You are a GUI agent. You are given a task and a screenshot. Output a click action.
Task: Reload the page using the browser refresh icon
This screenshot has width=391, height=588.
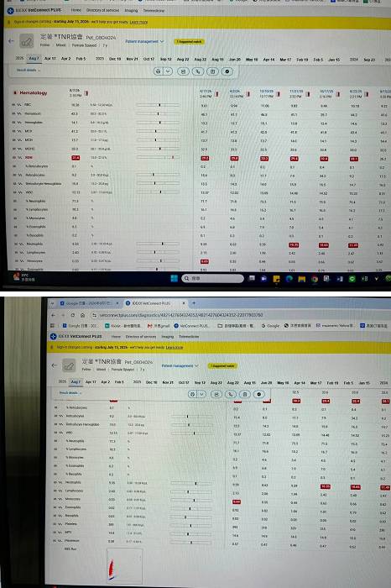click(x=72, y=315)
